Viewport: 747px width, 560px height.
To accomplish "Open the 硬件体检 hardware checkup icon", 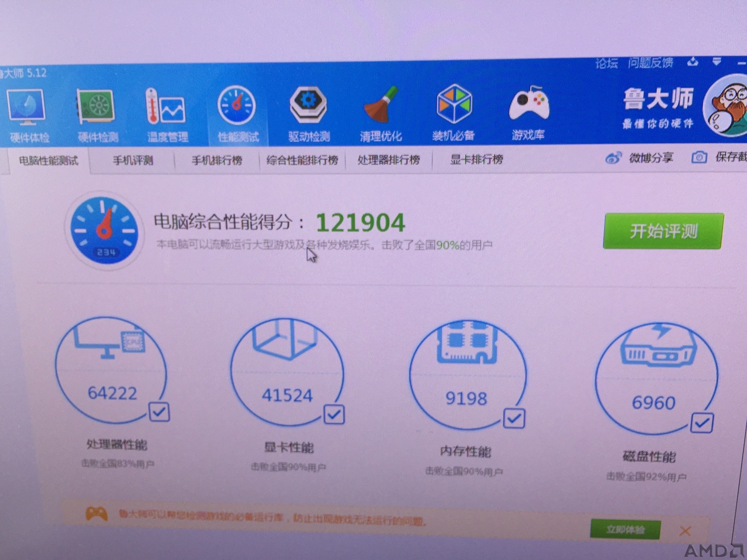I will click(27, 108).
